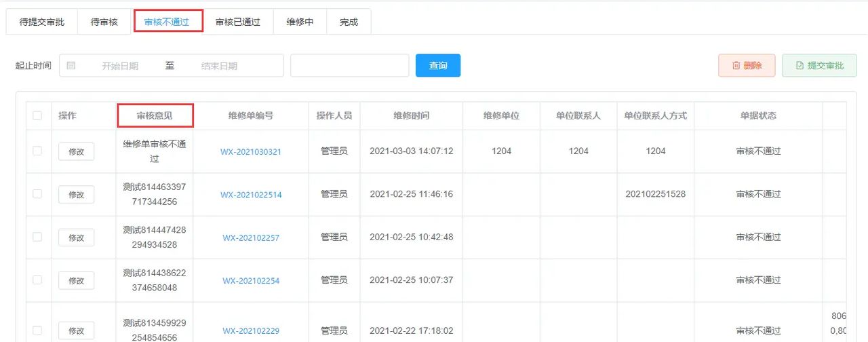Focus the empty search box beside 查询

[349, 66]
